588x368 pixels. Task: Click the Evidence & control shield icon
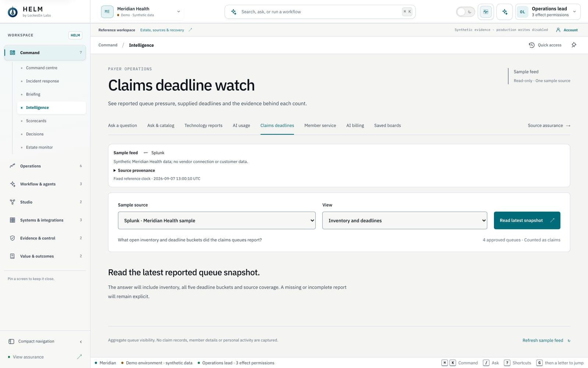coord(12,238)
